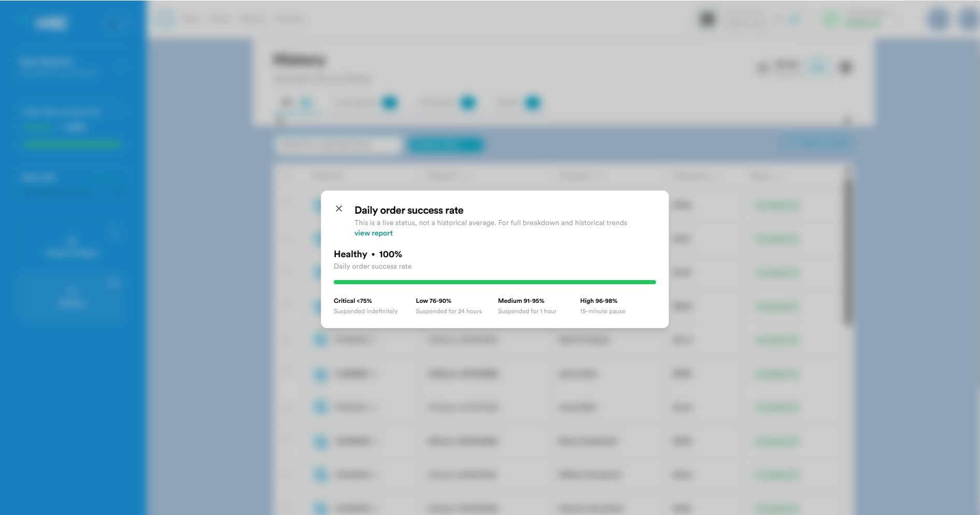
Task: Click the dark notification icon in the top bar
Action: click(707, 19)
